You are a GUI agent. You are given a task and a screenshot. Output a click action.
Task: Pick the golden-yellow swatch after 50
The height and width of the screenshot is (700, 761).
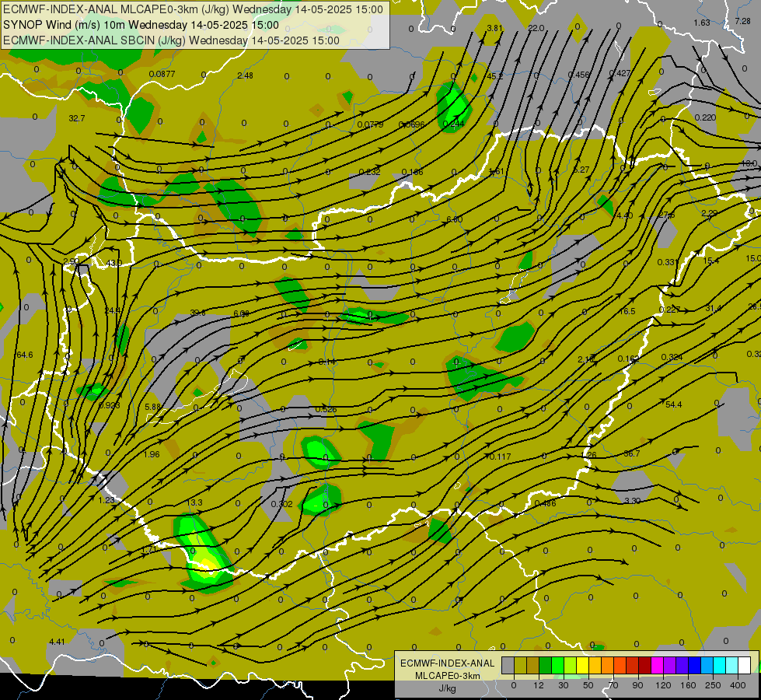point(595,665)
